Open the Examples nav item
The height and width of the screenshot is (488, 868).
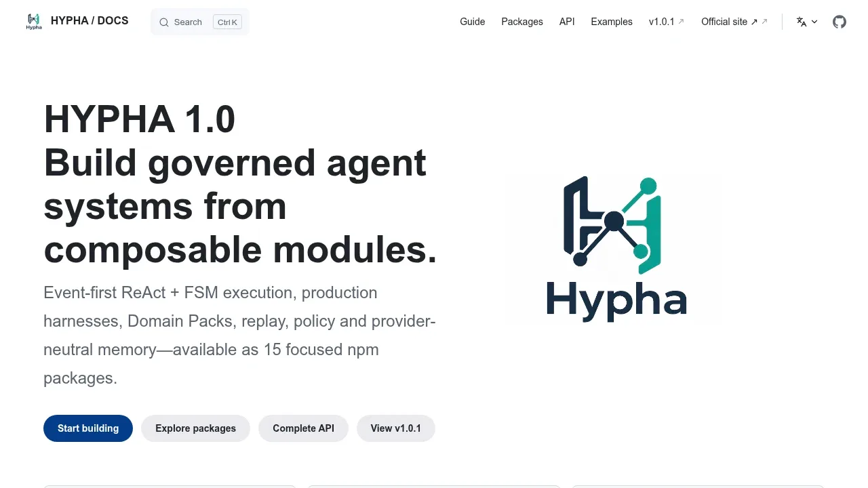[612, 22]
